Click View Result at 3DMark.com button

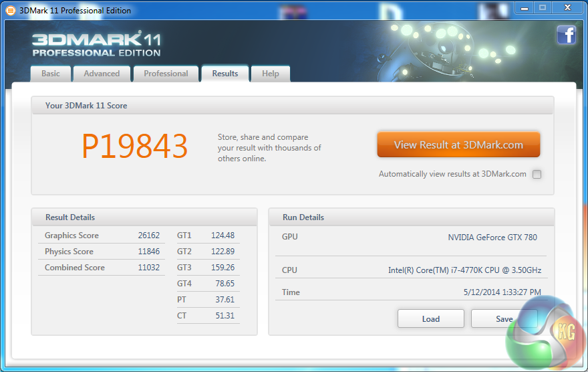[x=458, y=145]
